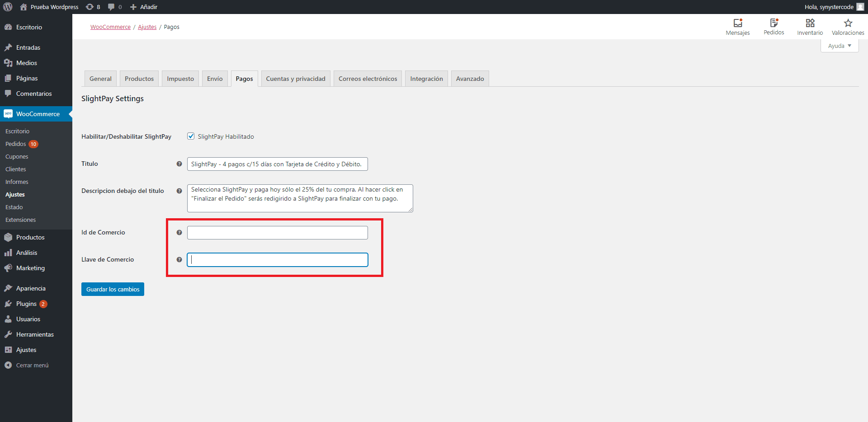Click the Id de Comercio input field

(278, 233)
